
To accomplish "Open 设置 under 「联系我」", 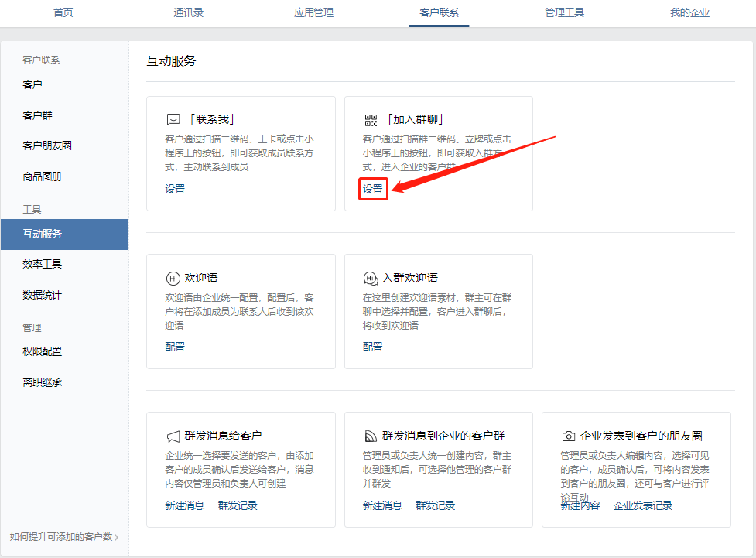I will (175, 189).
